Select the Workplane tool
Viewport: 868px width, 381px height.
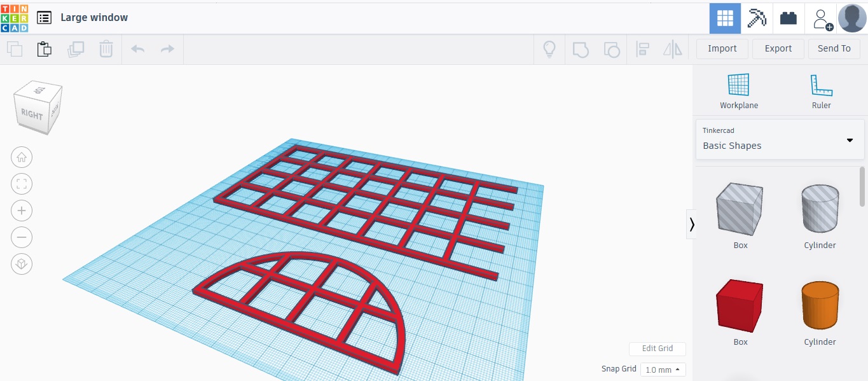pos(739,92)
